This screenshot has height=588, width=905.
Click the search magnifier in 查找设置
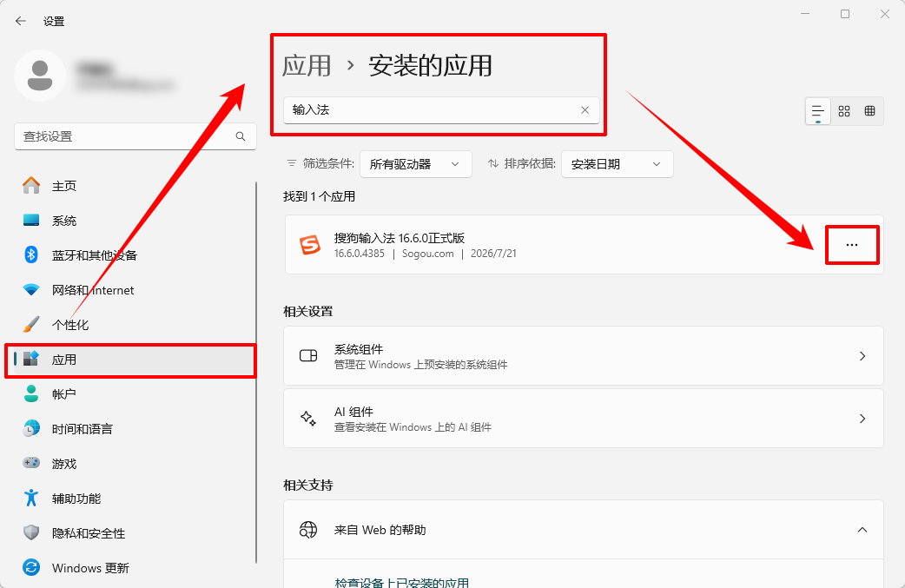241,136
